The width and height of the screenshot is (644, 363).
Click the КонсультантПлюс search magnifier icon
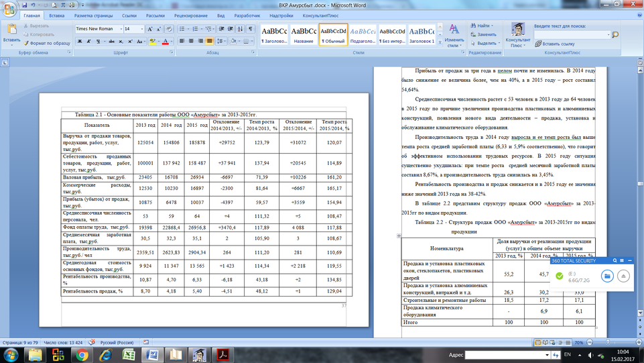tap(615, 35)
